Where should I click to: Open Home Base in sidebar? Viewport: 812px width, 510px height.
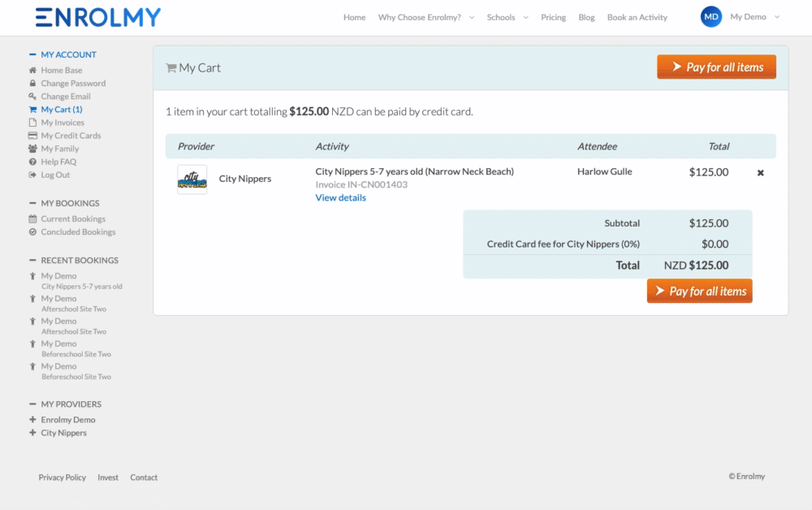62,70
